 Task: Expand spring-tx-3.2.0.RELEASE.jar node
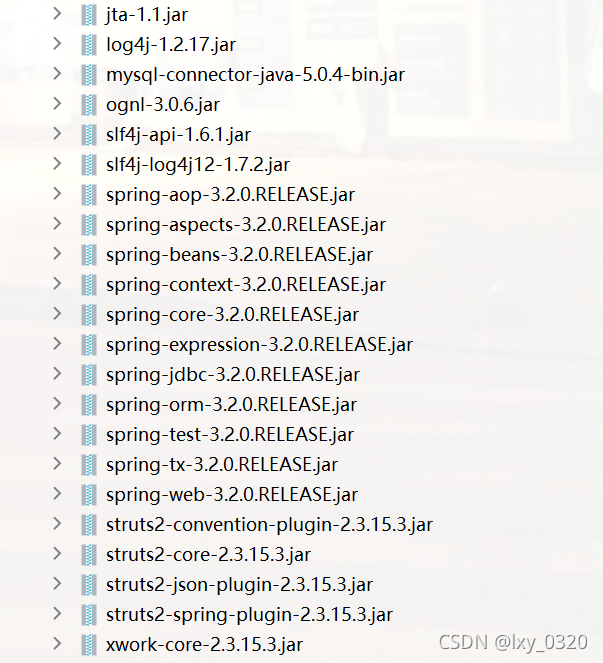point(57,464)
